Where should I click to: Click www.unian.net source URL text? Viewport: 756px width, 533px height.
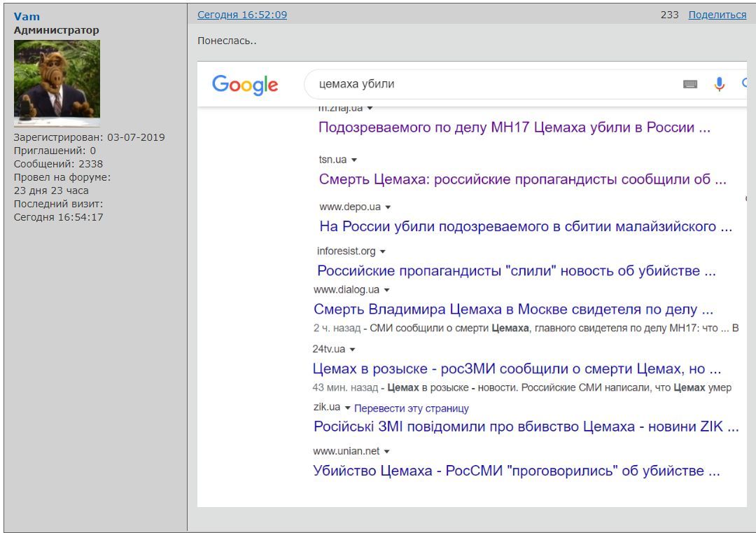[x=346, y=451]
